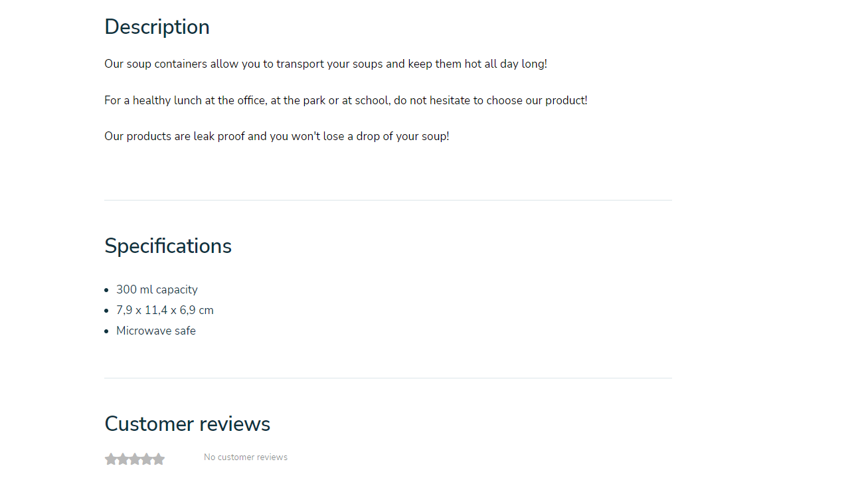The height and width of the screenshot is (486, 868).
Task: Click the leak proof products paragraph
Action: tap(277, 136)
